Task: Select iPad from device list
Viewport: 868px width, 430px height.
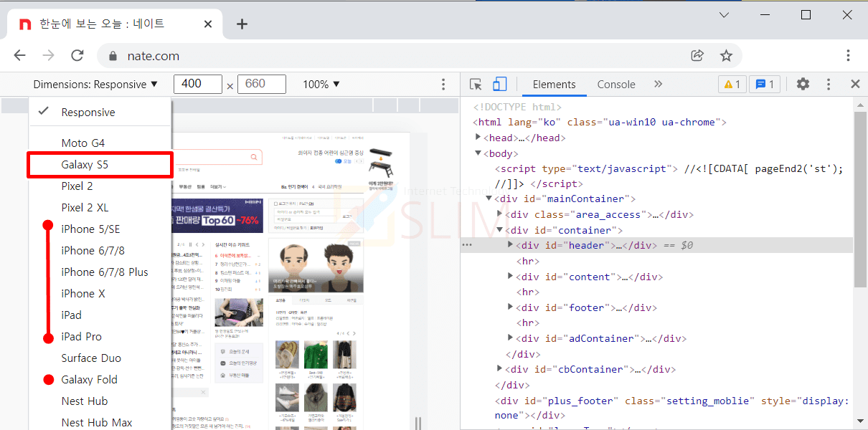Action: click(x=100, y=315)
